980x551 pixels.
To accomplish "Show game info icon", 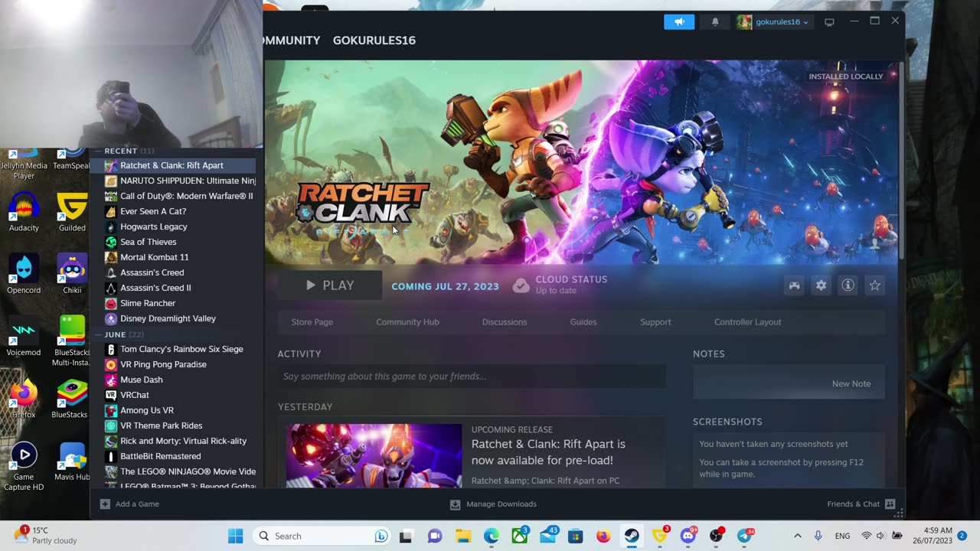I will [848, 285].
